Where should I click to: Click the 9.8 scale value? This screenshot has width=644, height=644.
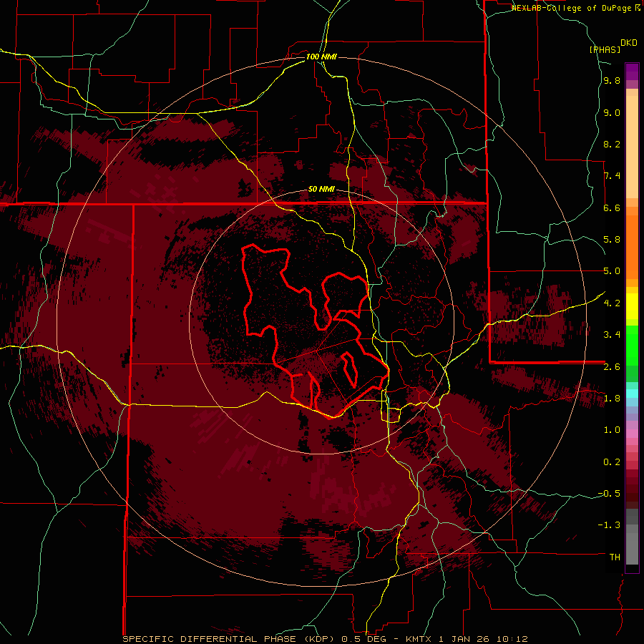pyautogui.click(x=612, y=81)
